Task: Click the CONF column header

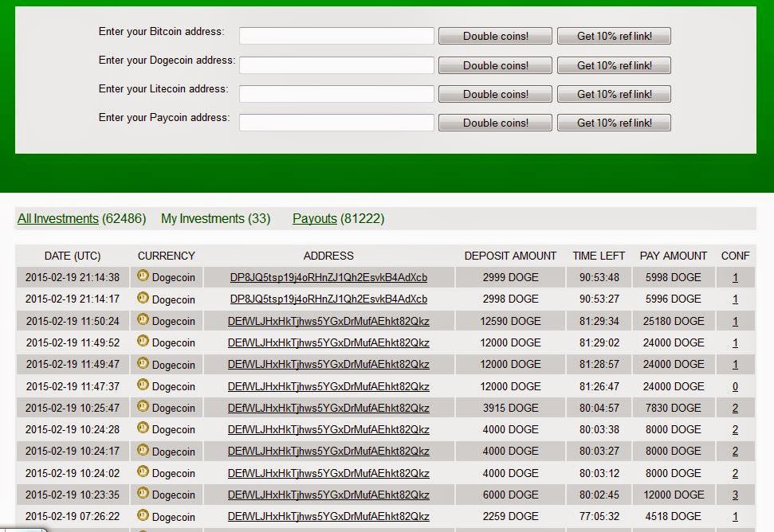Action: (735, 256)
